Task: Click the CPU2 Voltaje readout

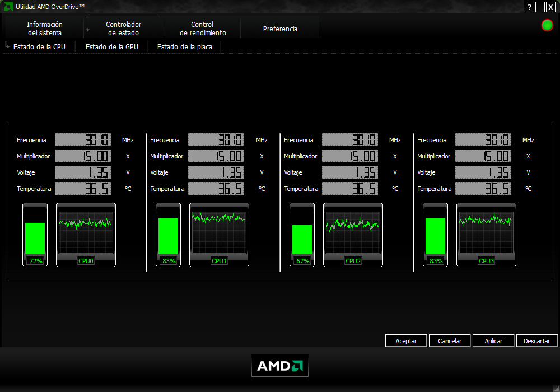Action: (350, 172)
